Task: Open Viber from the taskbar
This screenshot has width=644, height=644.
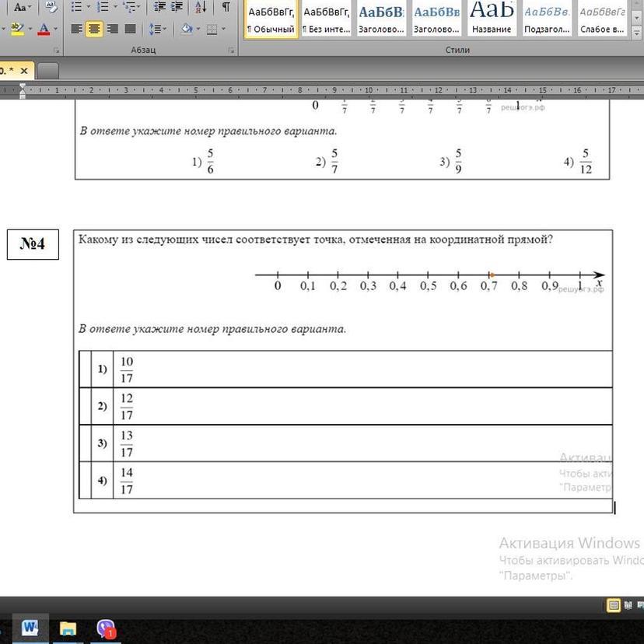Action: (x=106, y=628)
